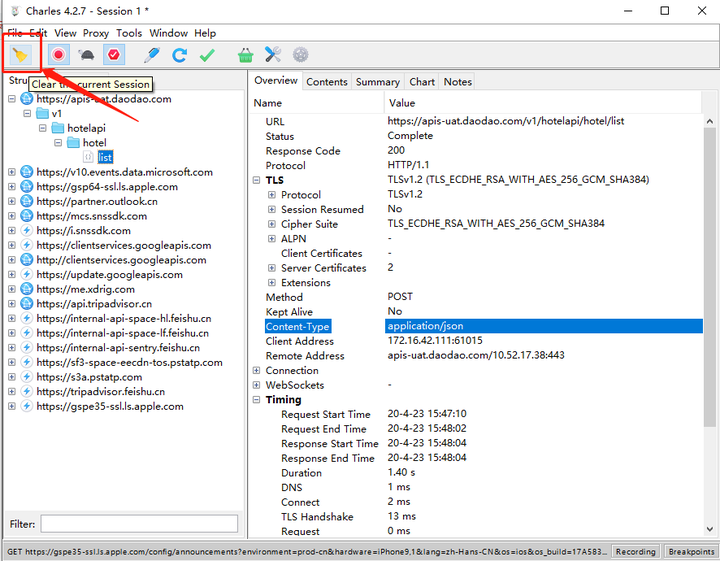
Task: Select the list request in tree
Action: 105,157
